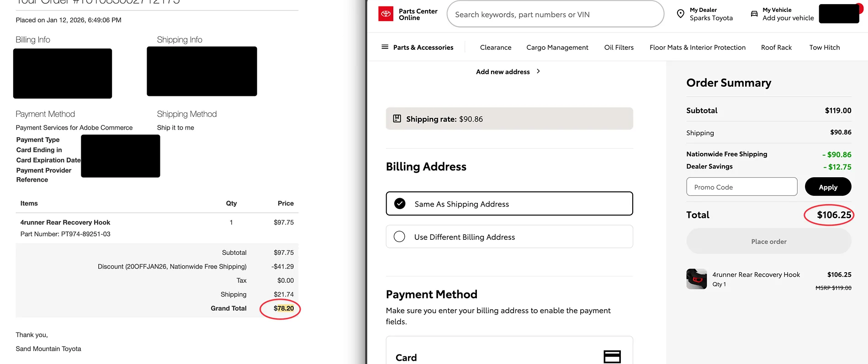The width and height of the screenshot is (868, 364).
Task: Select Same As Shipping Address option
Action: pyautogui.click(x=400, y=204)
